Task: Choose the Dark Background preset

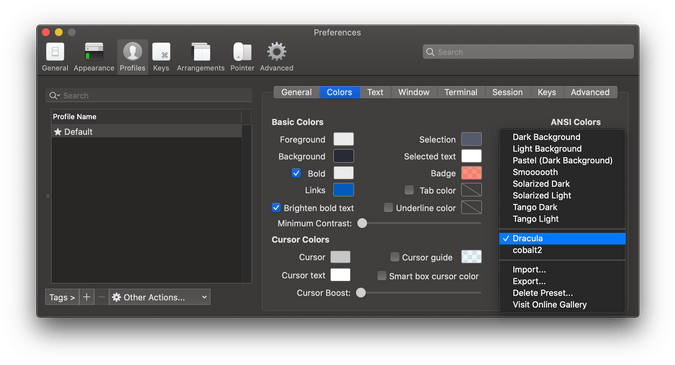Action: (562, 137)
